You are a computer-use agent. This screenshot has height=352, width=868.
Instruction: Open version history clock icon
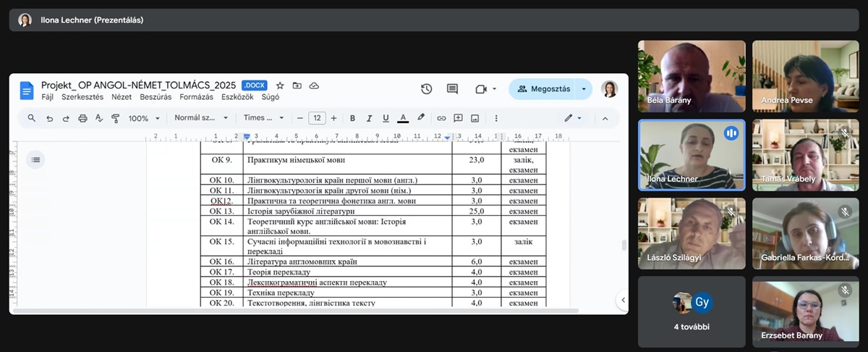tap(426, 89)
